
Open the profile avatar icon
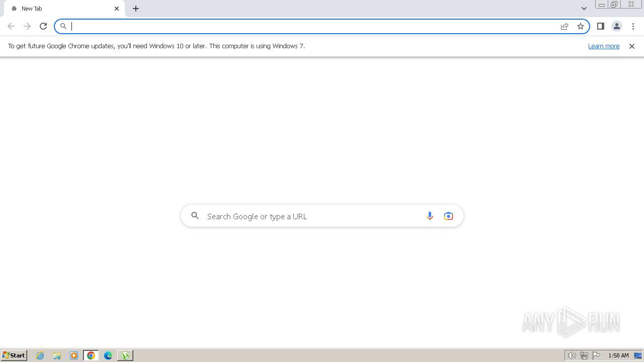click(x=617, y=26)
